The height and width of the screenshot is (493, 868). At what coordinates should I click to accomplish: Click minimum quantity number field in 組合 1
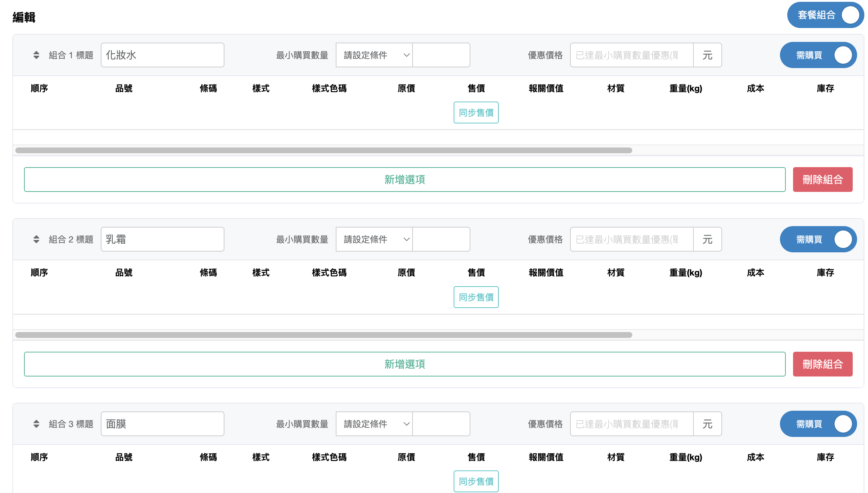pos(441,55)
